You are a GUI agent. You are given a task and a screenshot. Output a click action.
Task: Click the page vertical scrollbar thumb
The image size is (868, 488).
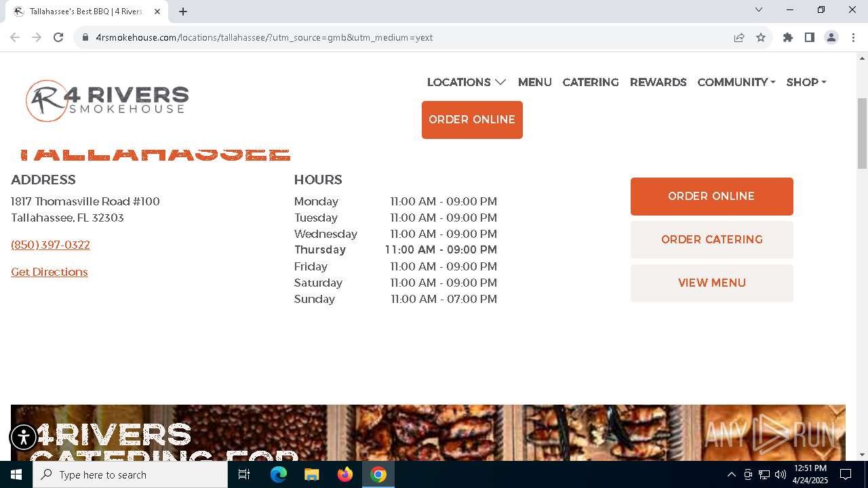coord(862,134)
